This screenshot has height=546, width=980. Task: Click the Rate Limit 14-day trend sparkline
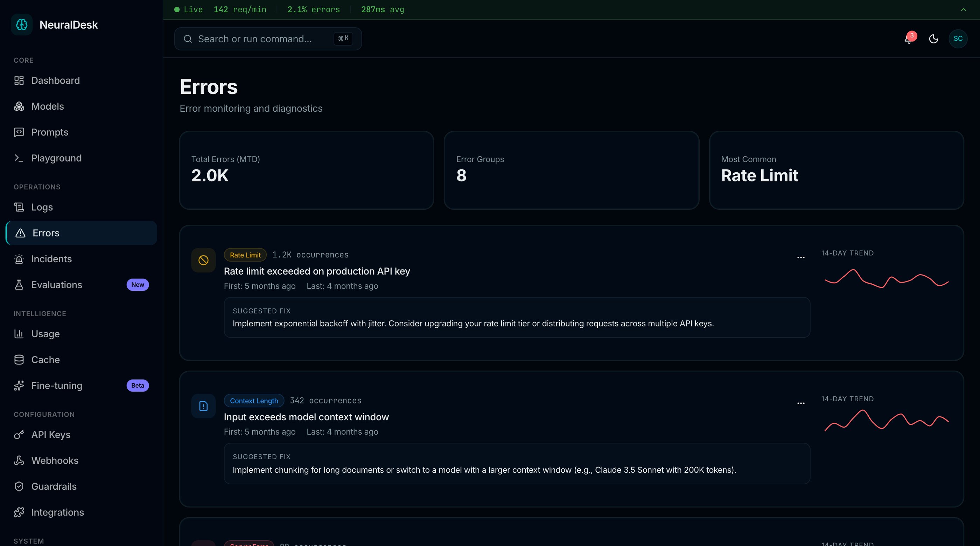pos(887,279)
